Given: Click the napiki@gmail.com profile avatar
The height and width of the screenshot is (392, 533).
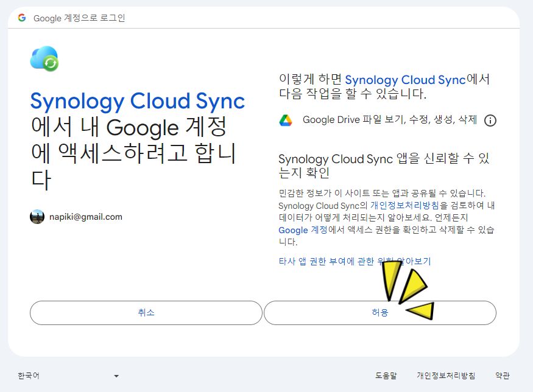Looking at the screenshot, I should [x=37, y=217].
